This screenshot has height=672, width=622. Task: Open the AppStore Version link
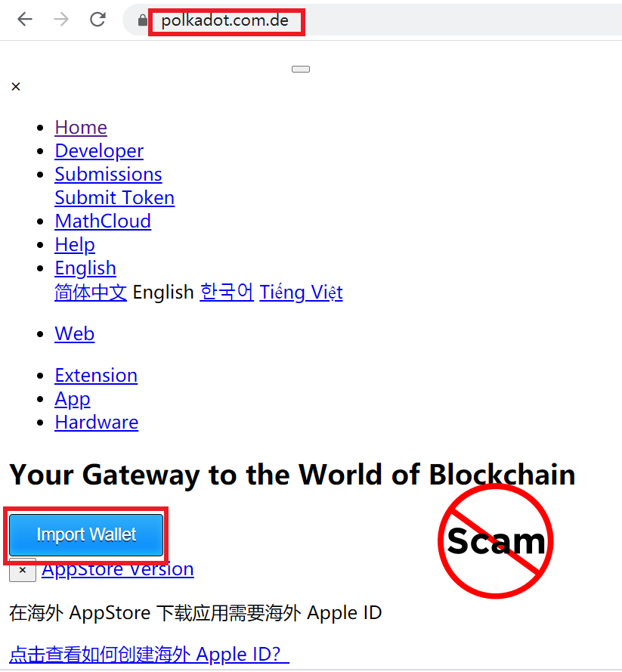118,569
